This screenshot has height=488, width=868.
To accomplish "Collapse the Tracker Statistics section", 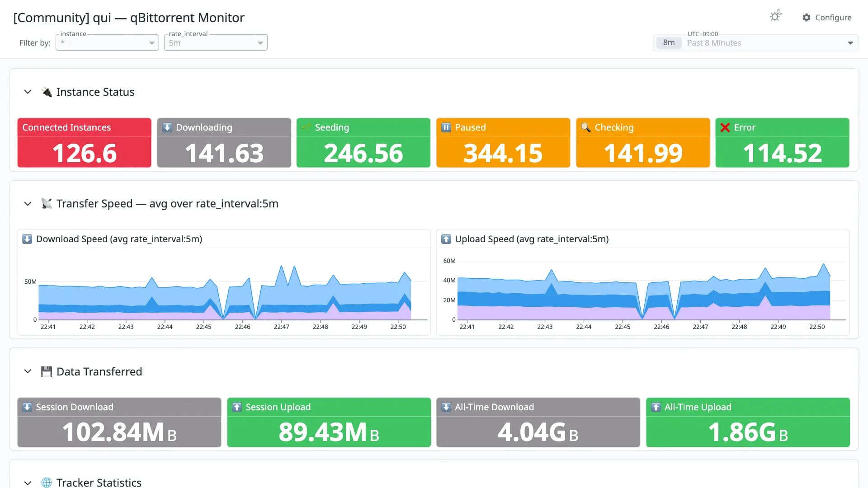I will 28,483.
